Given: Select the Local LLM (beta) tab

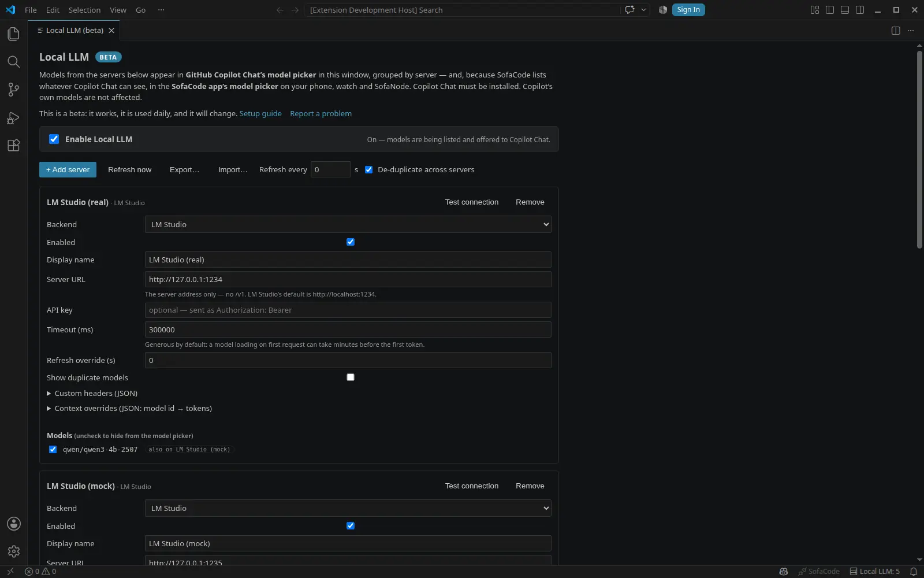Looking at the screenshot, I should (74, 31).
